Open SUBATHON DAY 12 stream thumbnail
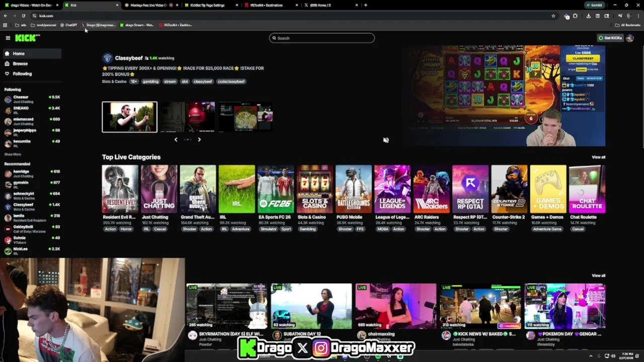644x362 pixels. tap(311, 306)
